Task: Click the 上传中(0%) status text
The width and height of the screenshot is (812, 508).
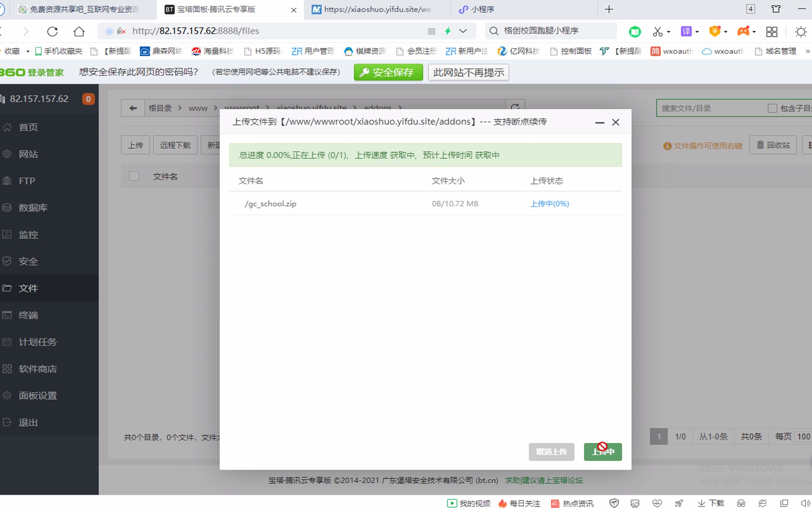Action: [549, 204]
